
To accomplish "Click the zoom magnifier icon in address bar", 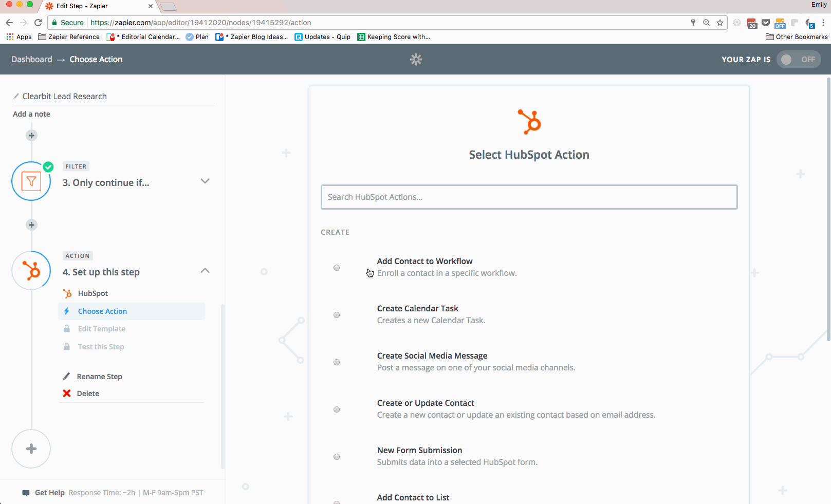I will coord(707,23).
